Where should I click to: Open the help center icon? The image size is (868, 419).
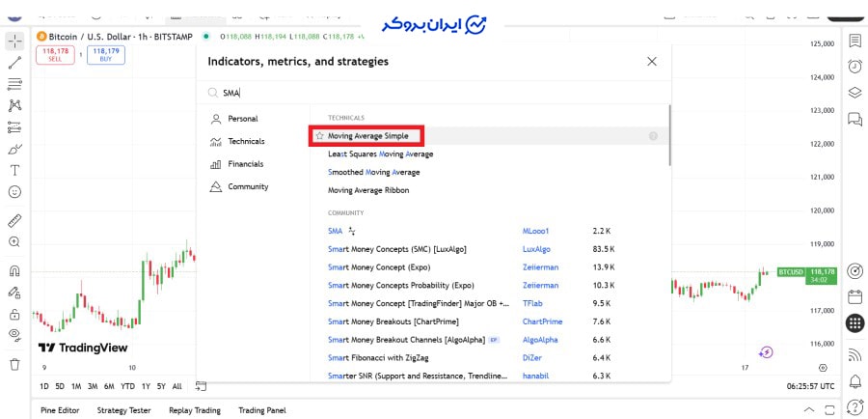coord(855,406)
